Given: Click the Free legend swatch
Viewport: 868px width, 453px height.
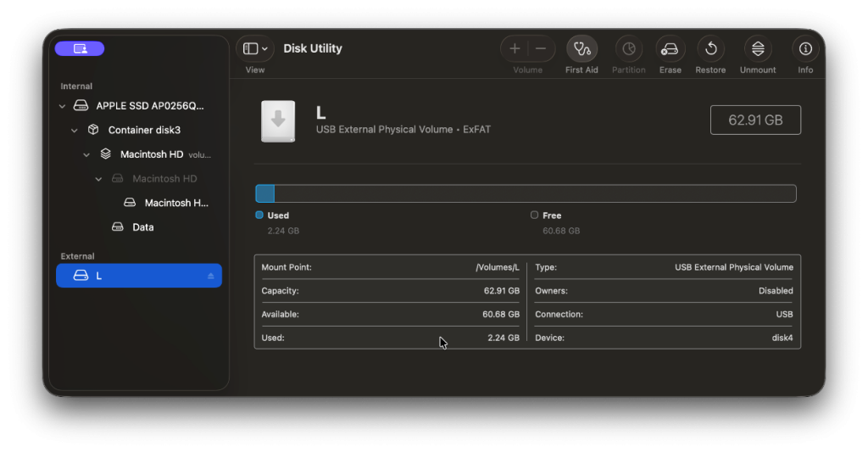Looking at the screenshot, I should [534, 215].
